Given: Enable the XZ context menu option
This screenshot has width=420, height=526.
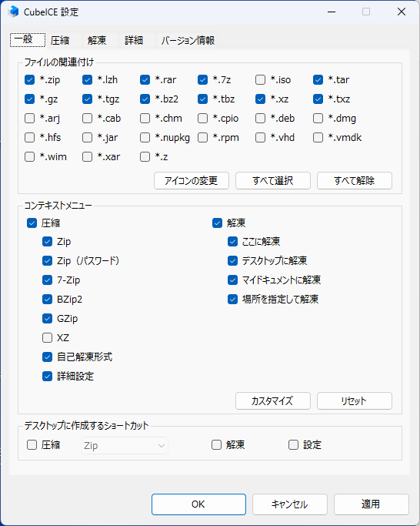Looking at the screenshot, I should point(47,337).
